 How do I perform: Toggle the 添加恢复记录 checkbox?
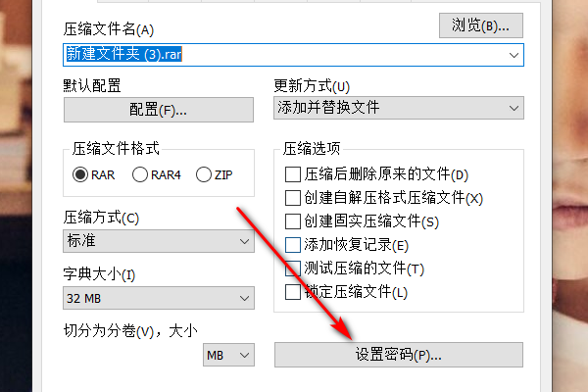pos(292,245)
